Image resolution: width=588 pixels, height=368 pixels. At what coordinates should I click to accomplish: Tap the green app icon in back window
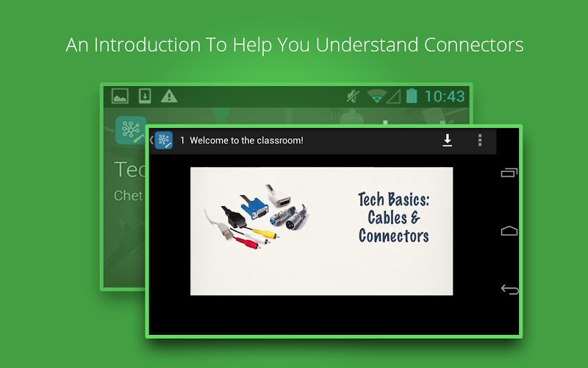pos(130,130)
